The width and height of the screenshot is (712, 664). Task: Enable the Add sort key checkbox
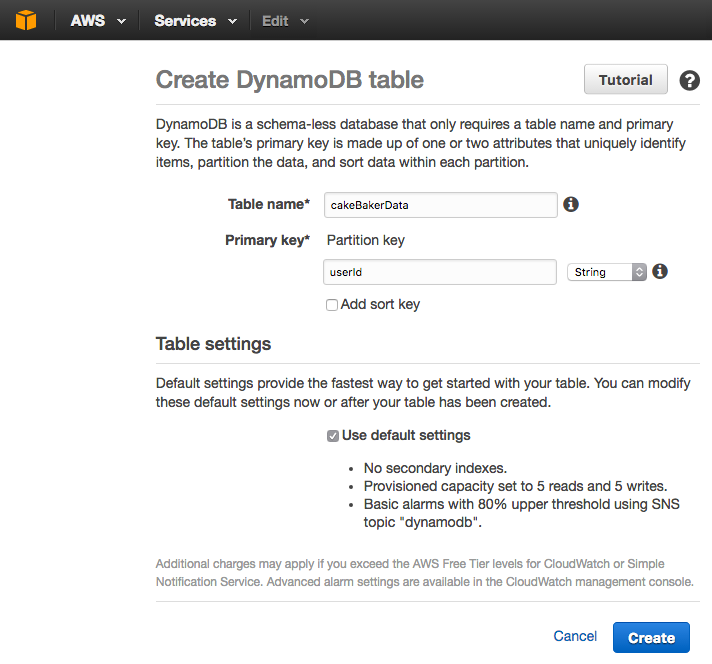point(332,305)
